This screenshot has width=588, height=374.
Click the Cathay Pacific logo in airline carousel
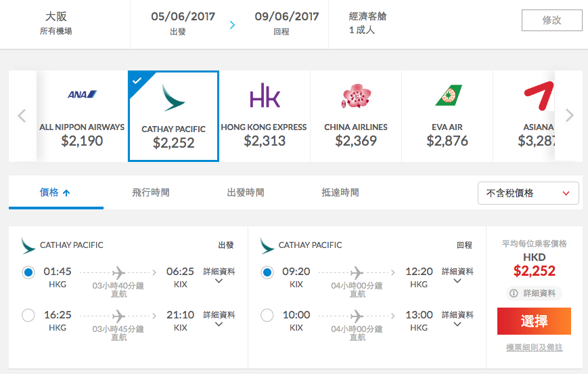(173, 98)
